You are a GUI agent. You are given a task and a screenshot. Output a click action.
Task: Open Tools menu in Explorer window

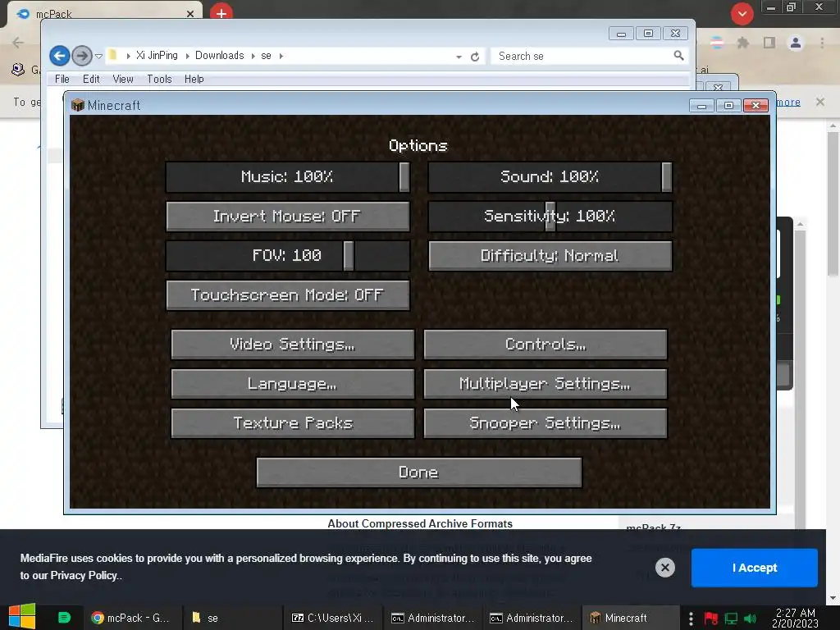click(x=159, y=80)
